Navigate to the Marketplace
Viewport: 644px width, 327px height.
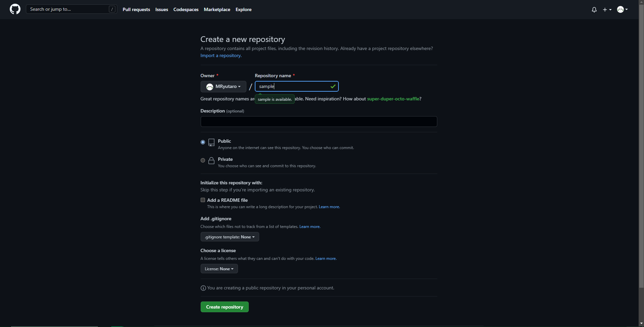pos(217,9)
